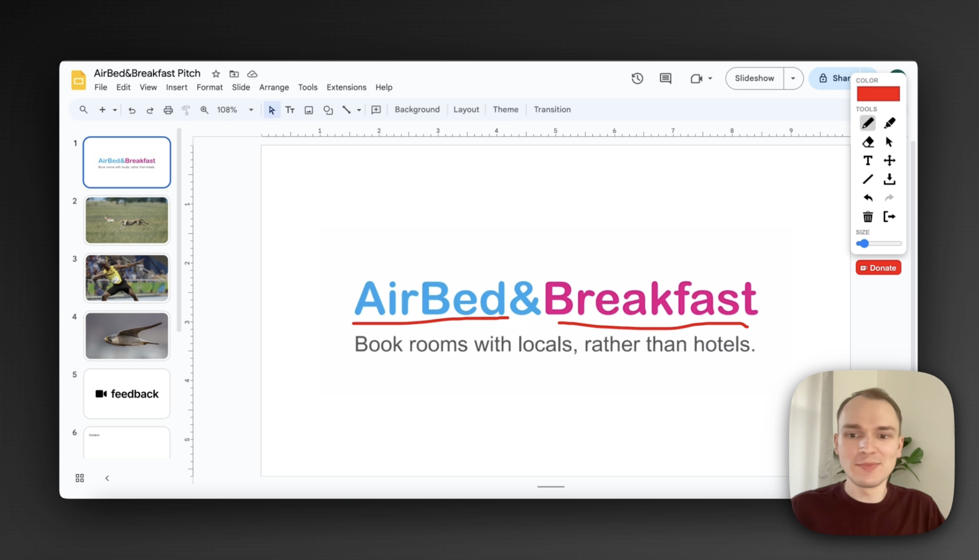Select slide 4 falcon thumbnail
The image size is (979, 560).
tap(126, 336)
